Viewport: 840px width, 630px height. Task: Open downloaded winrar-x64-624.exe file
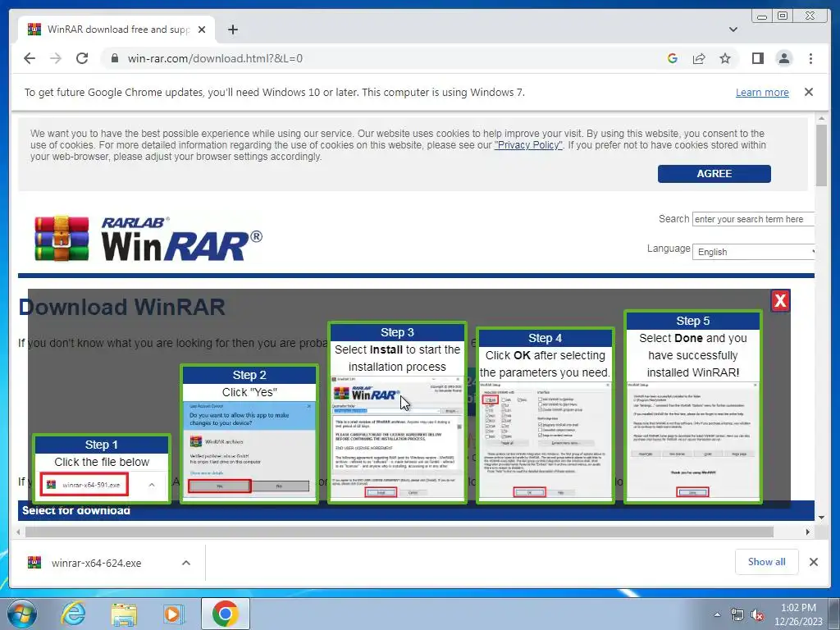(97, 563)
